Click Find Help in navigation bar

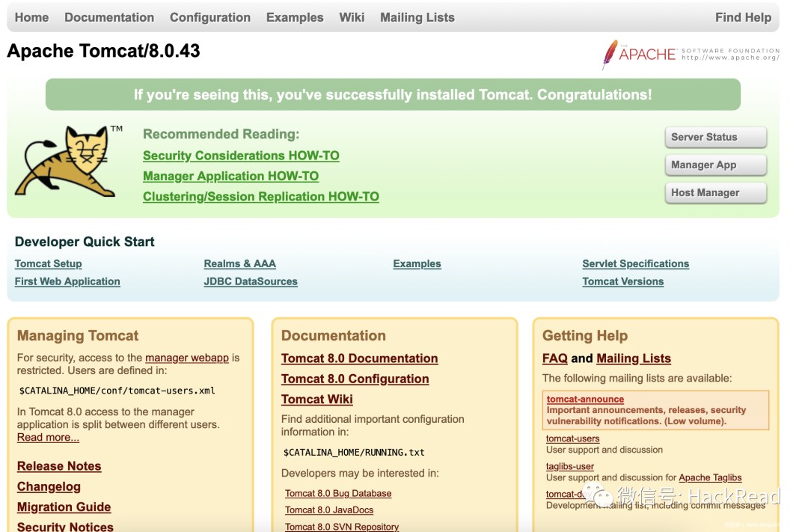tap(743, 17)
